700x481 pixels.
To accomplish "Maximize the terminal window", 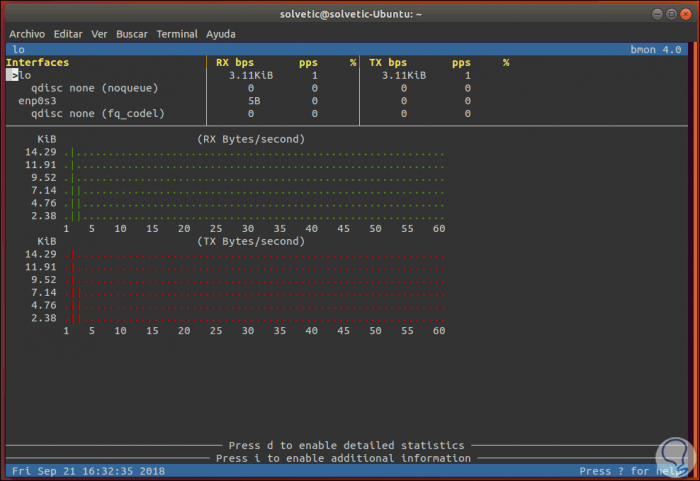I will pyautogui.click(x=671, y=14).
